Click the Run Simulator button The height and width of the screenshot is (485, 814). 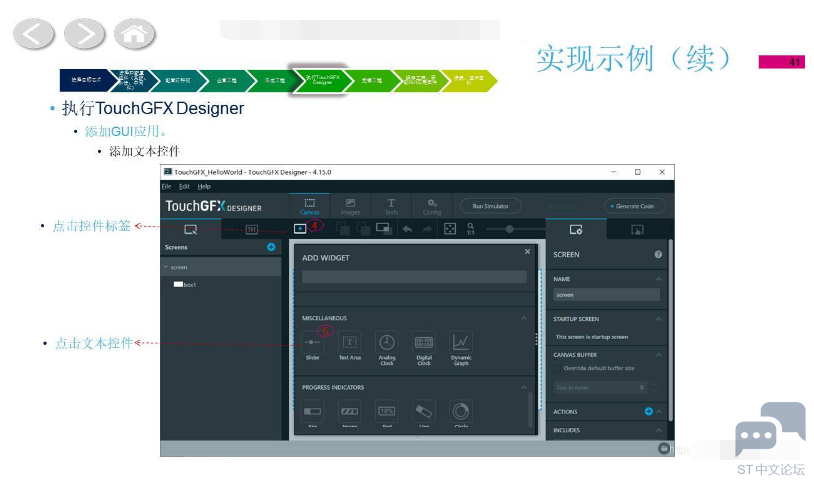pos(491,206)
